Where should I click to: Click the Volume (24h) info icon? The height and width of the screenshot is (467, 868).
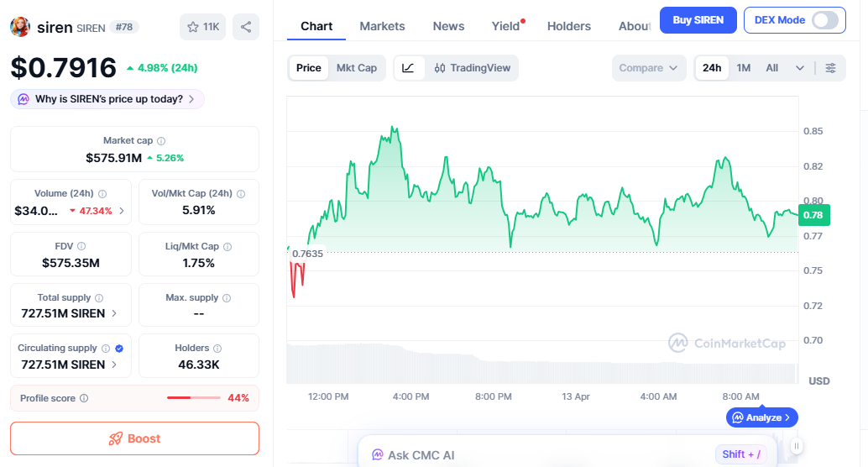point(102,194)
